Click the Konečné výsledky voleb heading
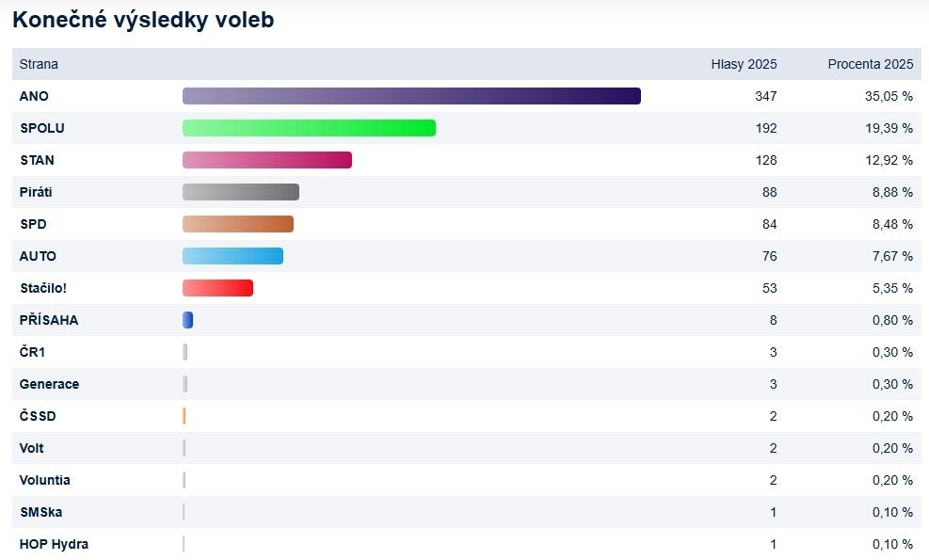929x560 pixels. 143,20
